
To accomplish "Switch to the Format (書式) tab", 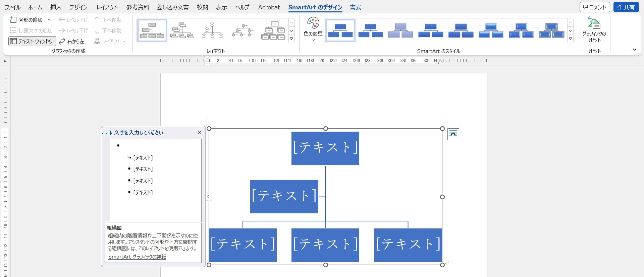I will (355, 7).
